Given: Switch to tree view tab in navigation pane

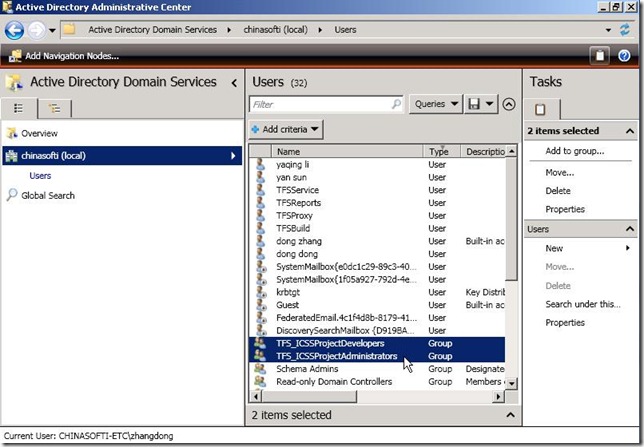Looking at the screenshot, I should [x=54, y=108].
